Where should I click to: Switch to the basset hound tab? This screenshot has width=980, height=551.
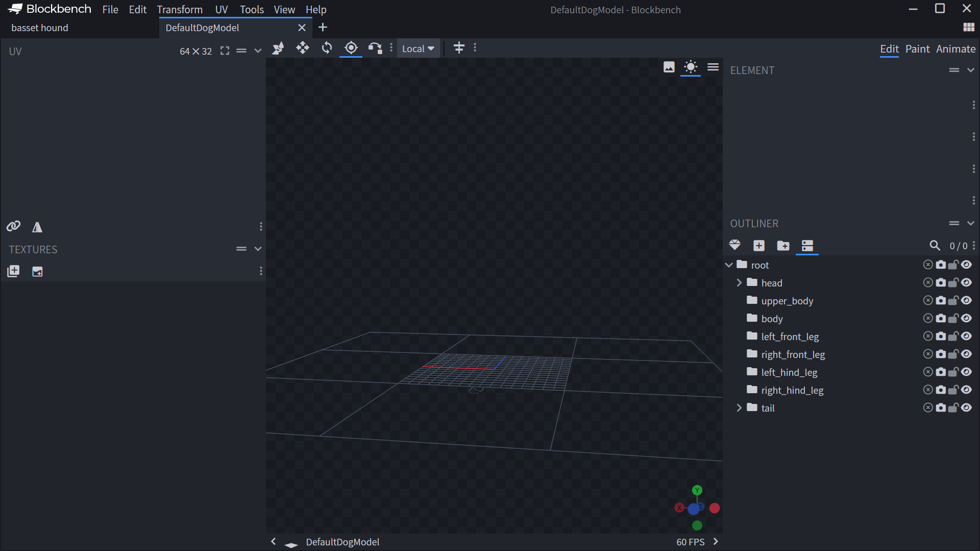click(x=40, y=28)
